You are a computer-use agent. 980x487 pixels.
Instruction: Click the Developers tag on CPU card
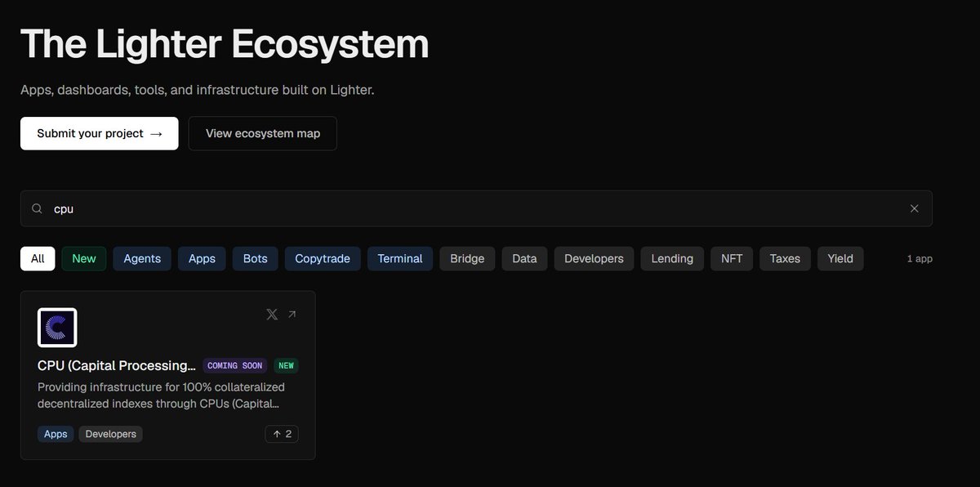(x=111, y=434)
